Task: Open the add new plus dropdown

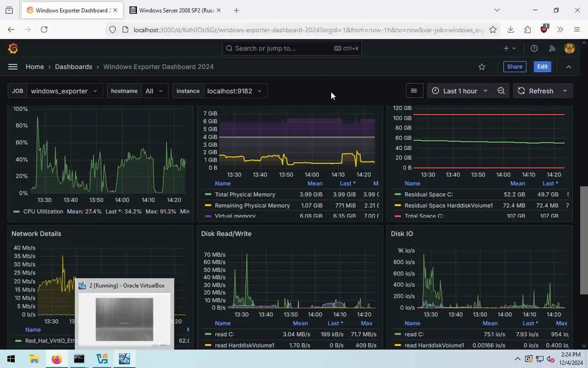Action: click(x=509, y=48)
